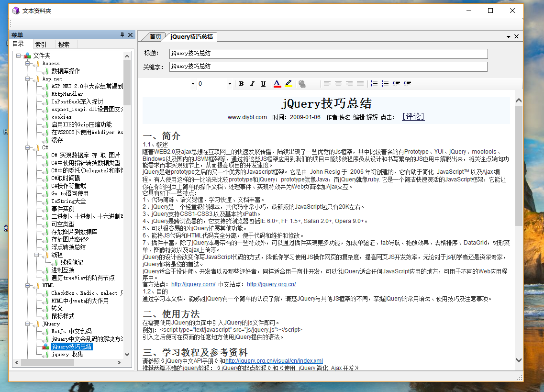Viewport: 544px width, 392px height.
Task: Open the 搜索 tab
Action: (x=64, y=45)
